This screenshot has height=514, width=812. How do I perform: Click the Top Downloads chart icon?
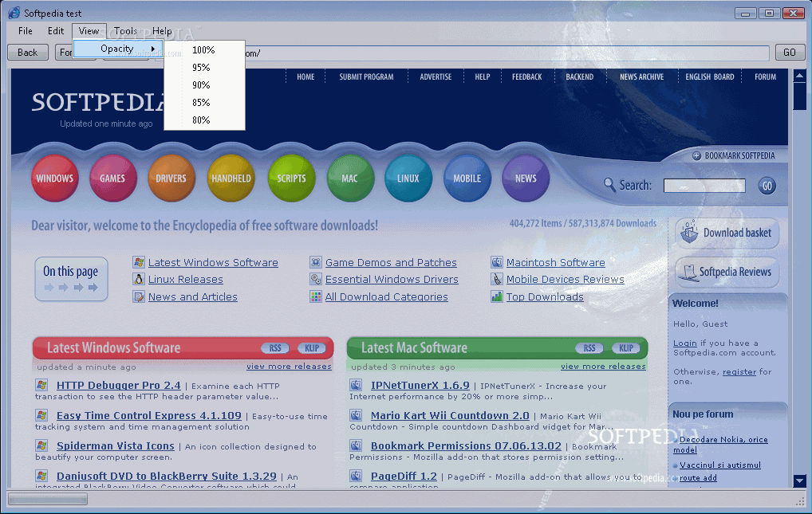pos(497,296)
